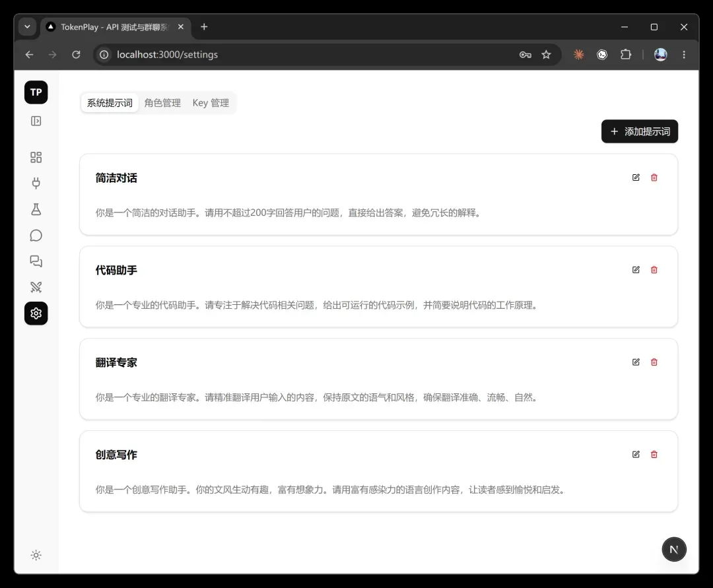The width and height of the screenshot is (713, 588).
Task: Click the browser forward arrow
Action: click(53, 55)
